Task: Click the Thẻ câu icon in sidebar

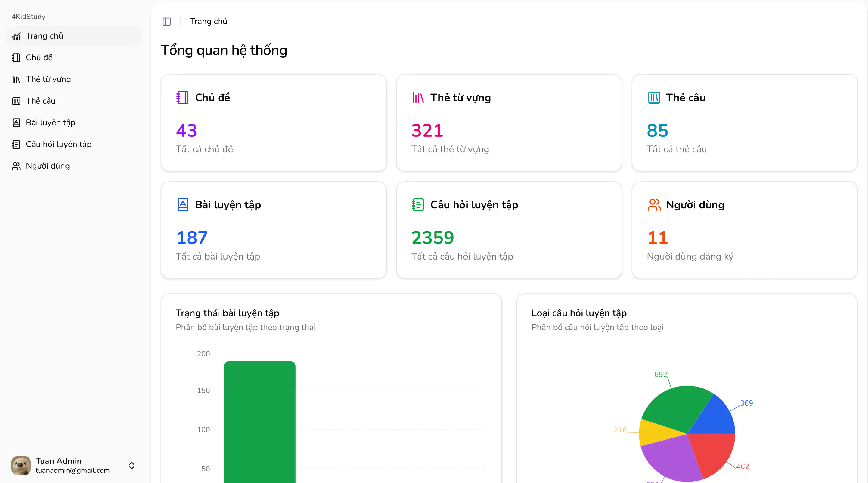Action: pyautogui.click(x=16, y=101)
